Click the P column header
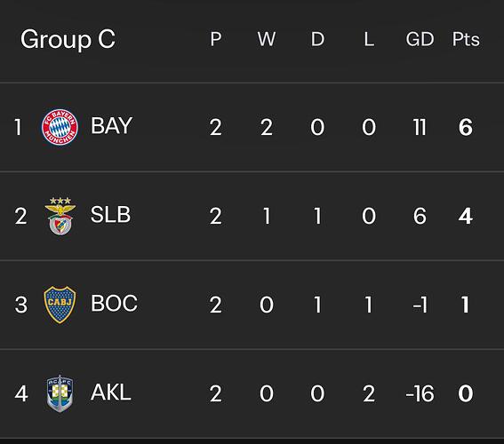The width and height of the screenshot is (504, 444). coord(216,39)
